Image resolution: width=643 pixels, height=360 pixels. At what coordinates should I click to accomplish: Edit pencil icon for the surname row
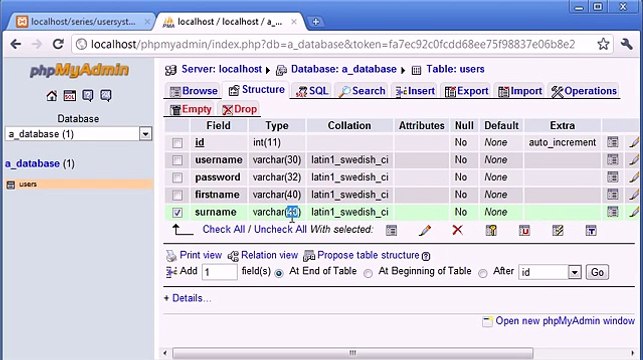(x=634, y=212)
